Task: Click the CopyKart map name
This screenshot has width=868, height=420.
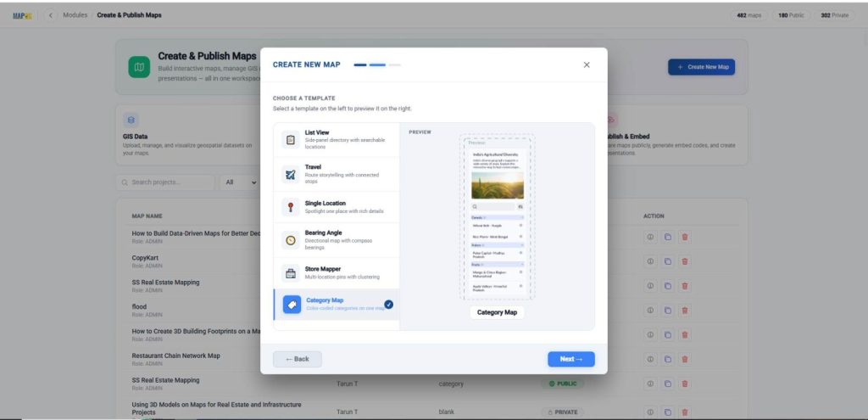Action: click(x=145, y=258)
